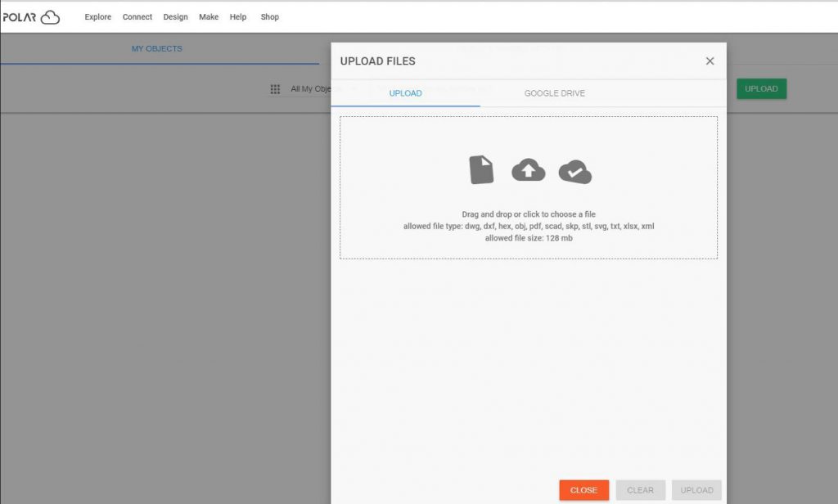Image resolution: width=838 pixels, height=504 pixels.
Task: Click the orange Close button
Action: (x=583, y=490)
